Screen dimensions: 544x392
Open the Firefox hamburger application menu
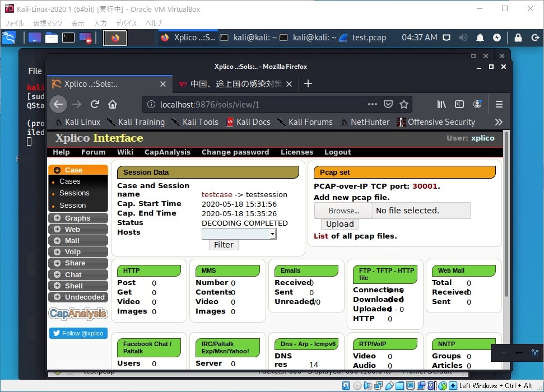[x=499, y=104]
